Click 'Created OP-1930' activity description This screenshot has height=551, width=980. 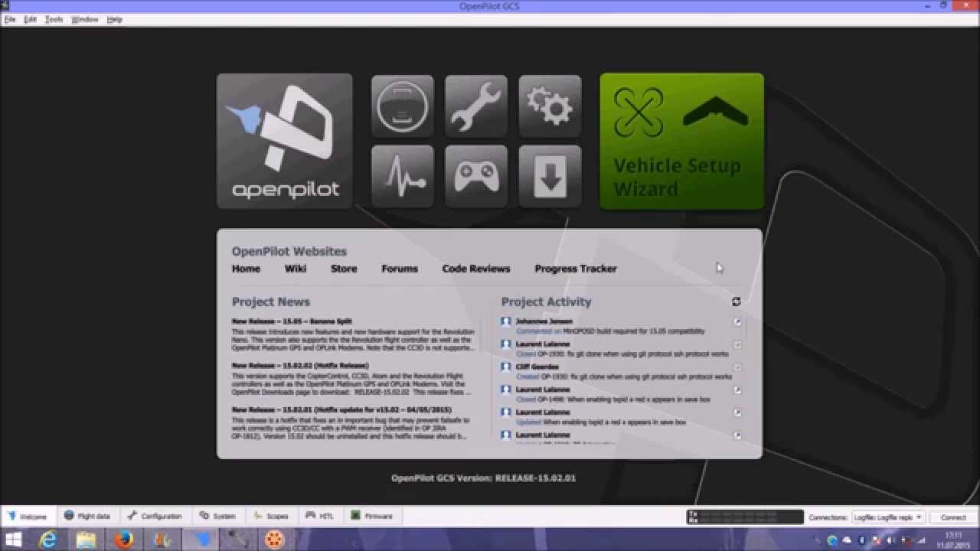pos(624,377)
